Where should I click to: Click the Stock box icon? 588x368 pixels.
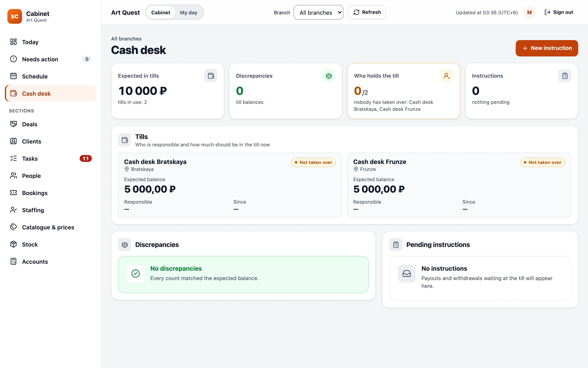click(13, 244)
